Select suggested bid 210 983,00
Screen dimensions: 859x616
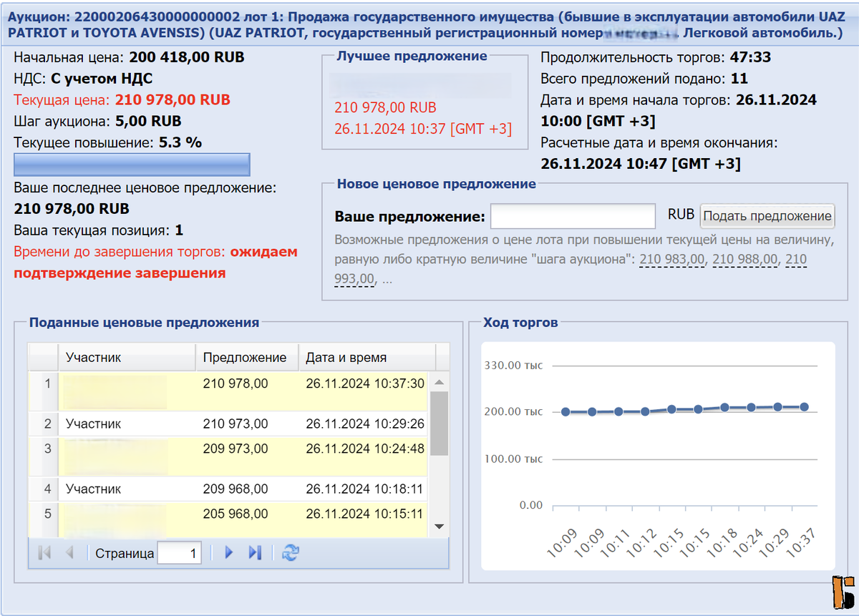pyautogui.click(x=673, y=258)
